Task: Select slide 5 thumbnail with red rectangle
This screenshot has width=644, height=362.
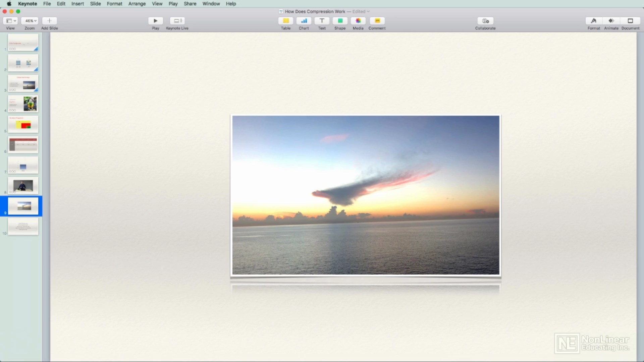Action: [x=23, y=124]
